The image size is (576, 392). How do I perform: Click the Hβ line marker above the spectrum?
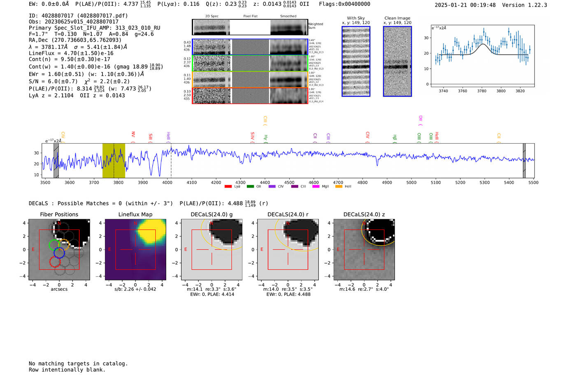[395, 138]
